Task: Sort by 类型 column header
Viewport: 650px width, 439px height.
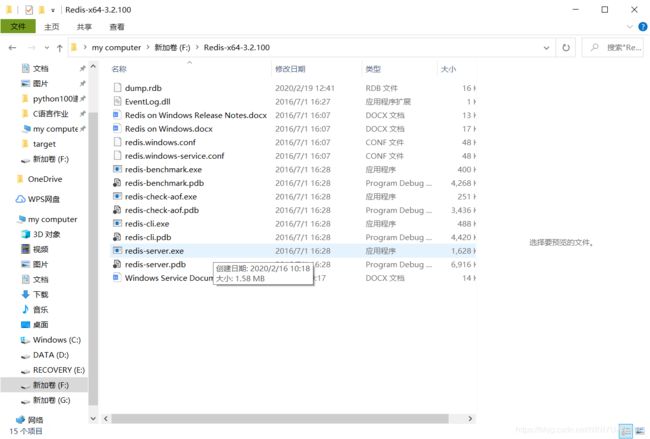Action: (x=373, y=69)
